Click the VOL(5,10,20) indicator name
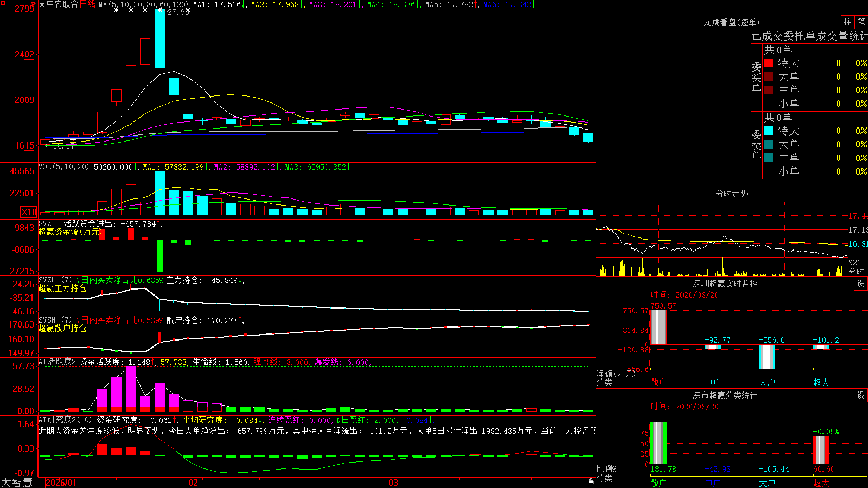The image size is (868, 488). coord(63,167)
